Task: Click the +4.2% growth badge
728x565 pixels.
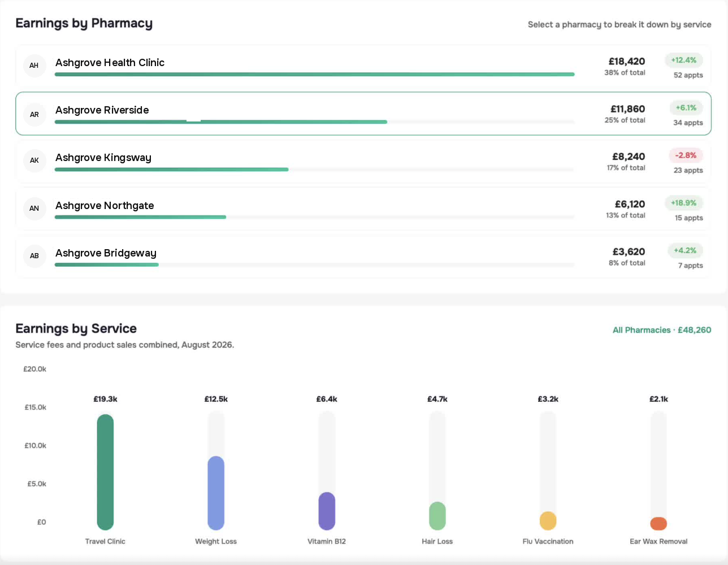Action: point(685,250)
